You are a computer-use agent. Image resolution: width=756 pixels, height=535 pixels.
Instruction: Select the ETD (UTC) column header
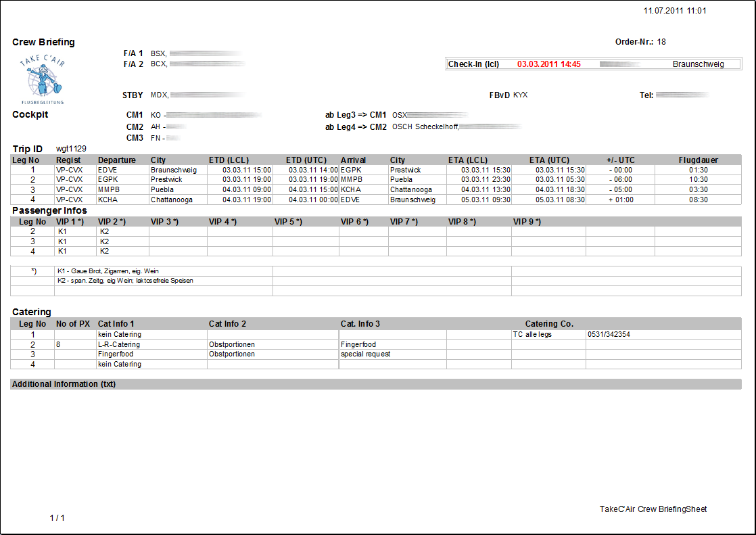click(x=306, y=160)
